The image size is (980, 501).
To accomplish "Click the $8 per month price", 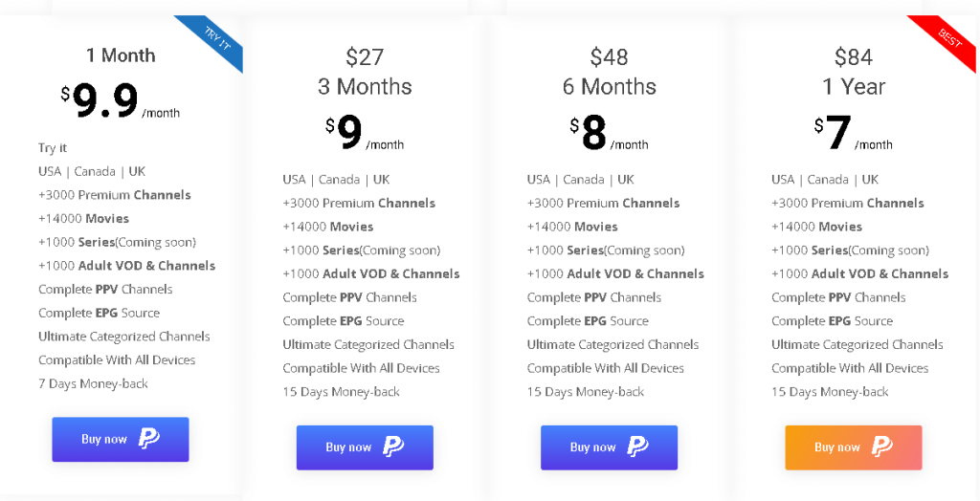I will pyautogui.click(x=594, y=133).
